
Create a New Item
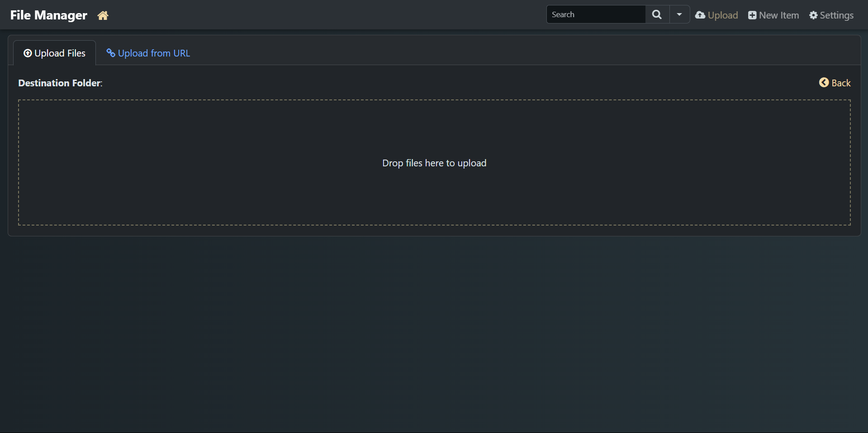(773, 15)
